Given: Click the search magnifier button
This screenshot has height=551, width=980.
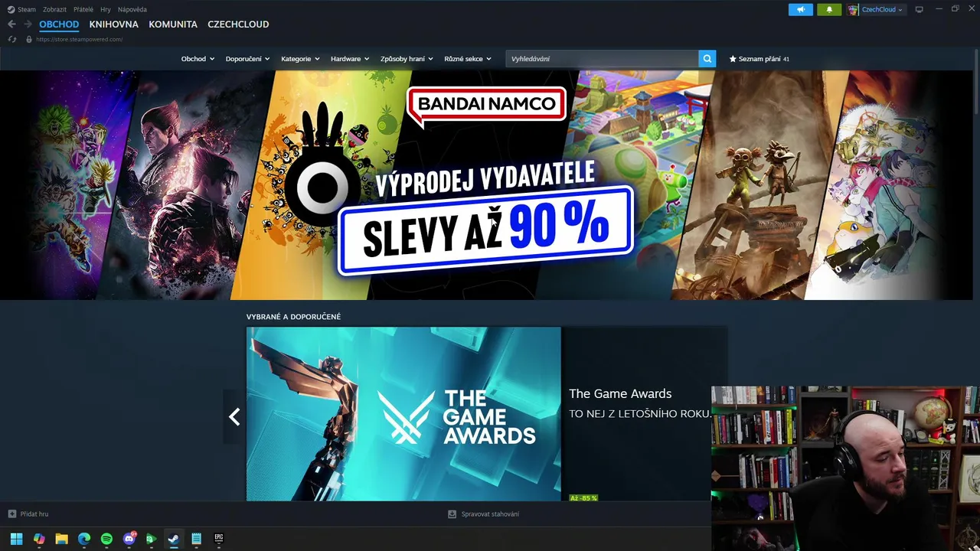Looking at the screenshot, I should 707,59.
